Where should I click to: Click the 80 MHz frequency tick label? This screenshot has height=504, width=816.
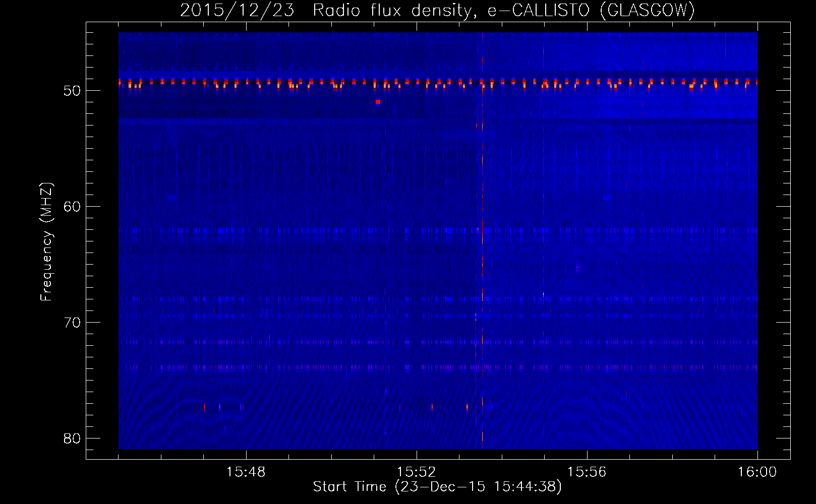pos(72,438)
